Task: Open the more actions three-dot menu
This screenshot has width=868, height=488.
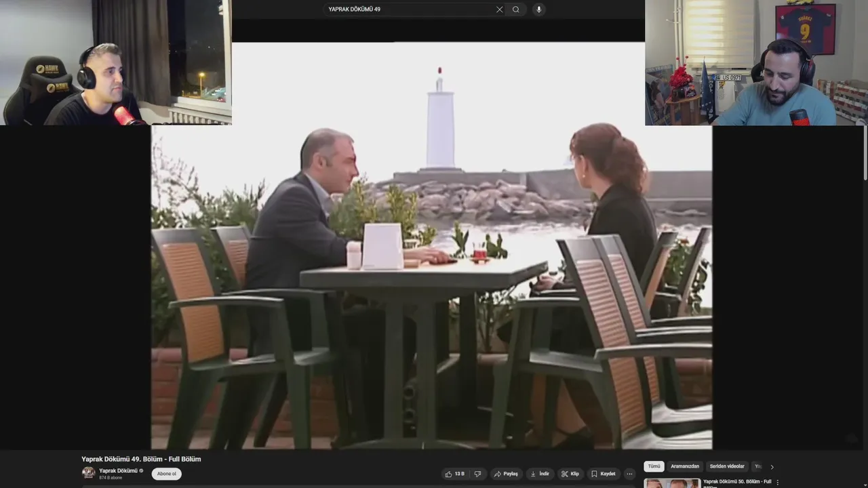Action: (x=629, y=474)
